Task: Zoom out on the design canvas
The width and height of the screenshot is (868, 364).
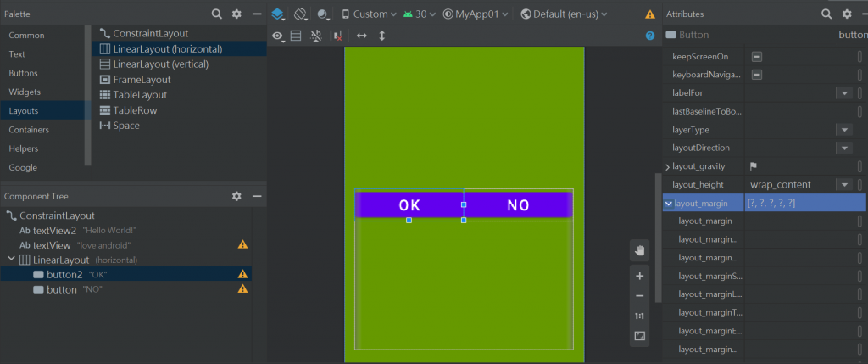Action: 640,296
